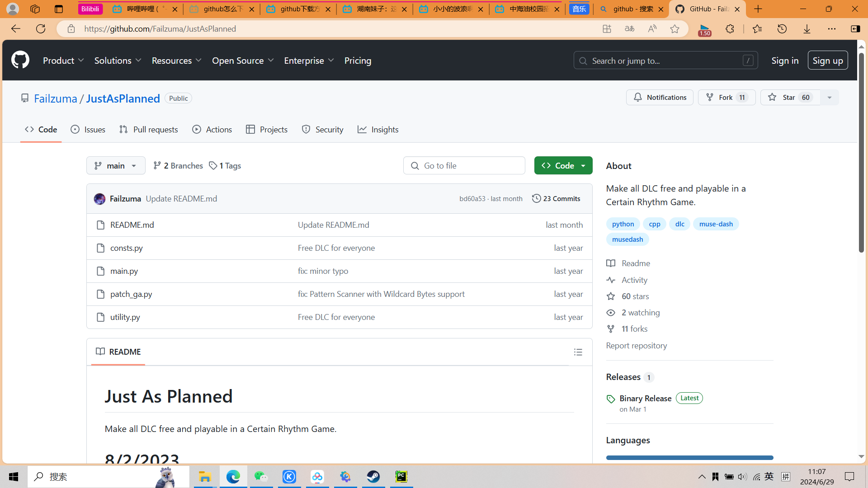Open the patch_ga.py file
Image resolution: width=868 pixels, height=488 pixels.
pos(131,294)
